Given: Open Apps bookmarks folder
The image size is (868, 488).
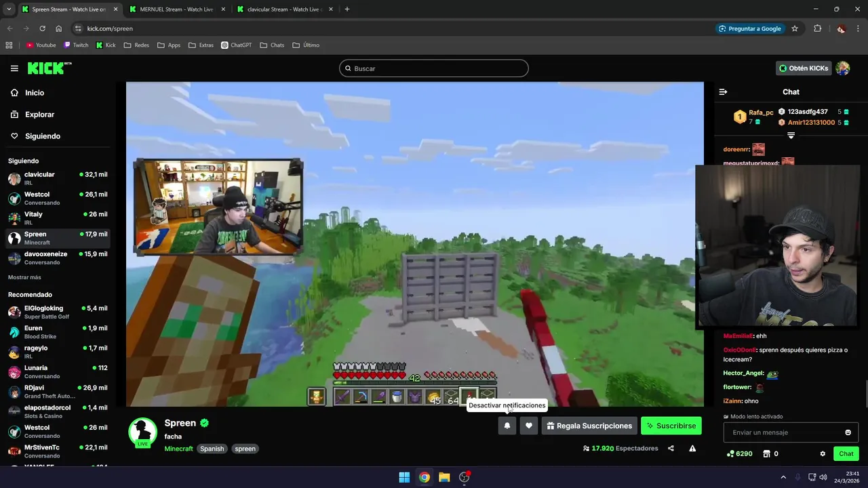Looking at the screenshot, I should (169, 45).
